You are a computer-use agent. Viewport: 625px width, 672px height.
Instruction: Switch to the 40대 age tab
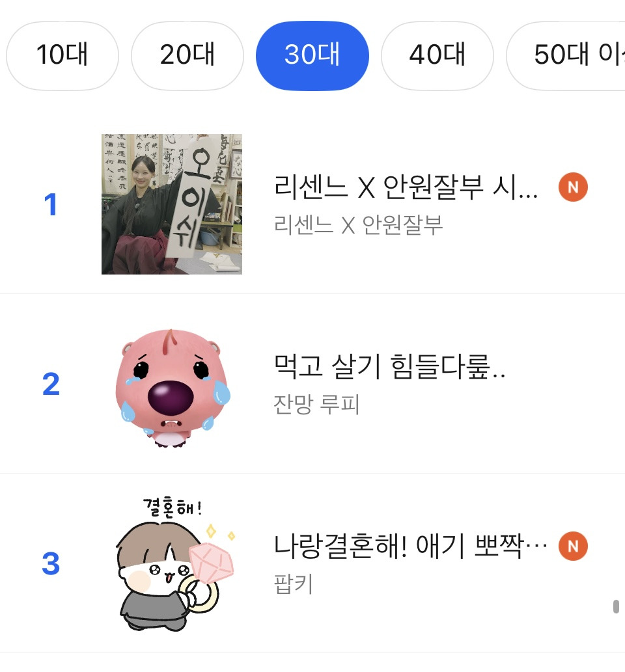[437, 56]
